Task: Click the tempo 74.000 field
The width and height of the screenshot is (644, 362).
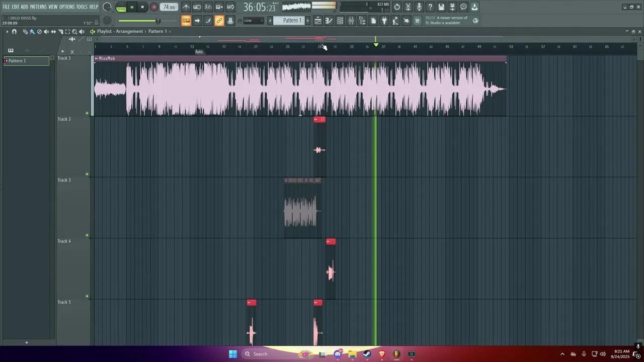Action: [x=169, y=7]
